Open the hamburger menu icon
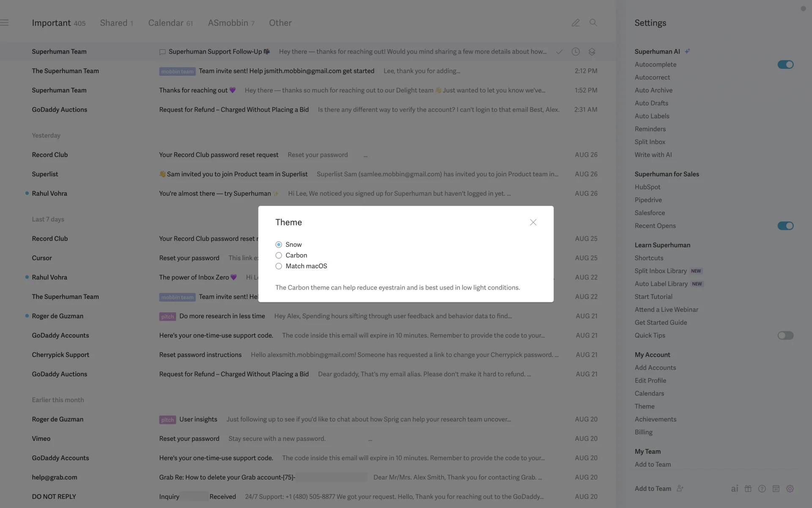Screen dimensions: 812x508 click(5, 23)
